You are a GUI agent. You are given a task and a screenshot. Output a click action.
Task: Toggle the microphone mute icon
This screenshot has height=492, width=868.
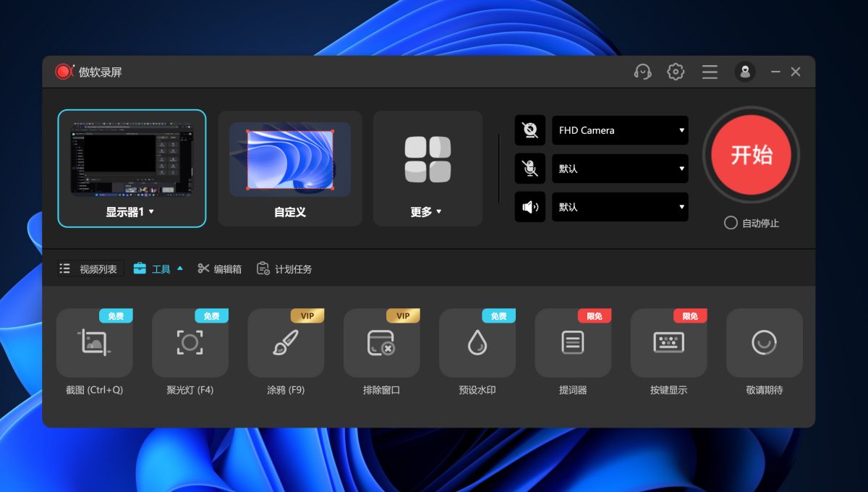(x=530, y=169)
